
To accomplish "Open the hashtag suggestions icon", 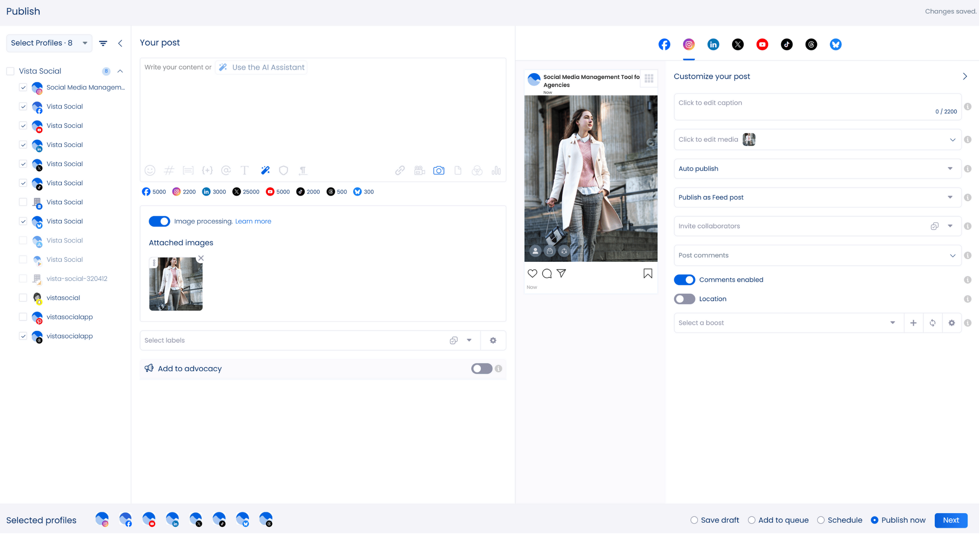I will click(x=169, y=171).
